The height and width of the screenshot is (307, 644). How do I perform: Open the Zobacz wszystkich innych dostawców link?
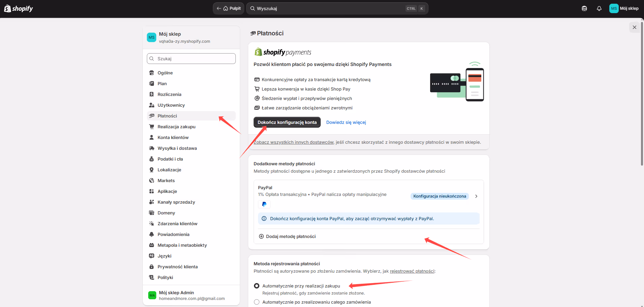point(293,142)
